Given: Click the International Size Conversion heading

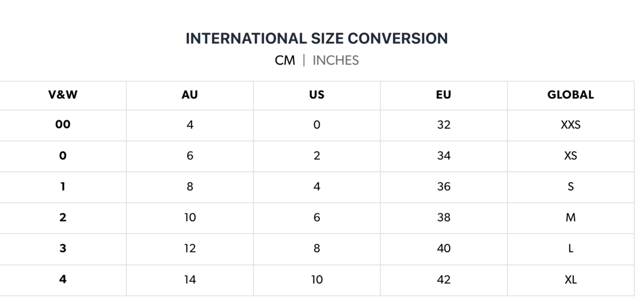Looking at the screenshot, I should [317, 39].
